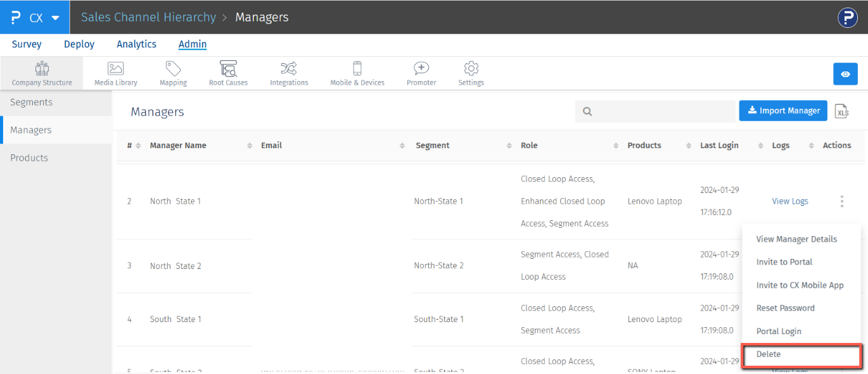Select Segments in the left sidebar
Screen dimensions: 868x374
coord(32,103)
